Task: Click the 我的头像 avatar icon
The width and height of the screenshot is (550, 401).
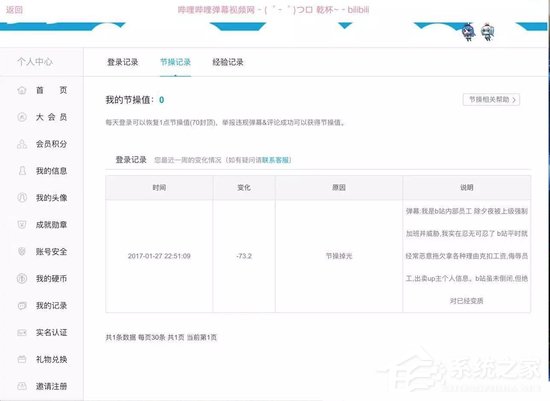Action: [x=22, y=198]
